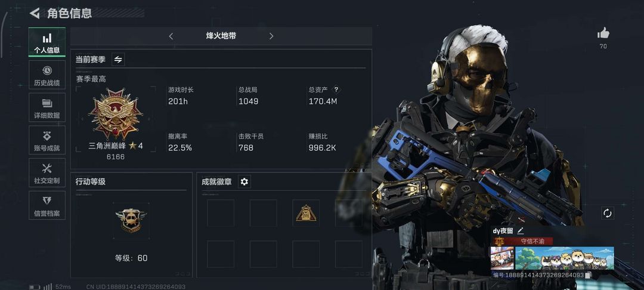Open the 信誉档案 sidebar icon
The height and width of the screenshot is (290, 644).
[47, 205]
